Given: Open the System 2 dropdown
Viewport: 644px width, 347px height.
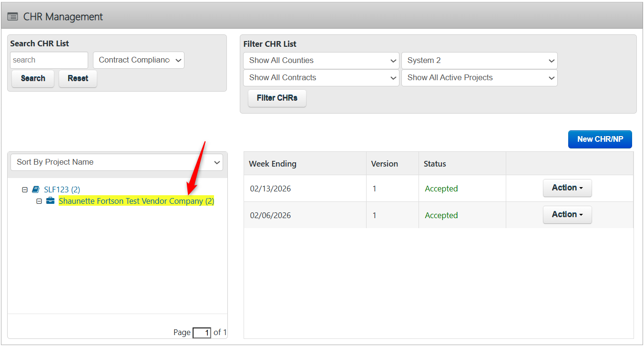Looking at the screenshot, I should (x=479, y=60).
